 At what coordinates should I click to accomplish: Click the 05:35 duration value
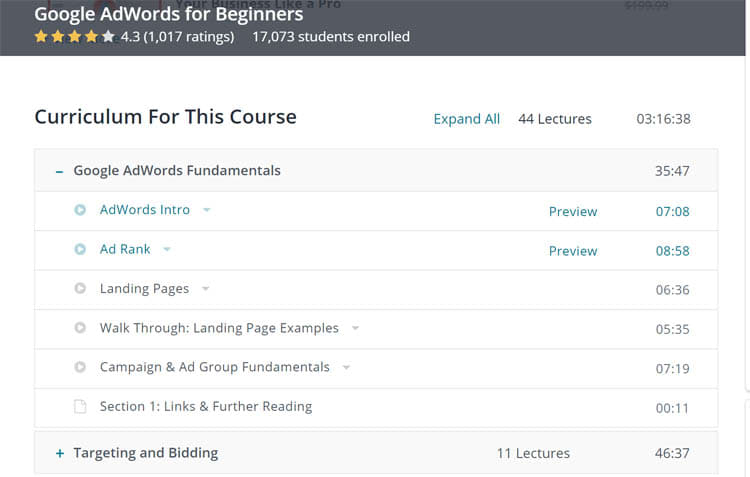672,329
